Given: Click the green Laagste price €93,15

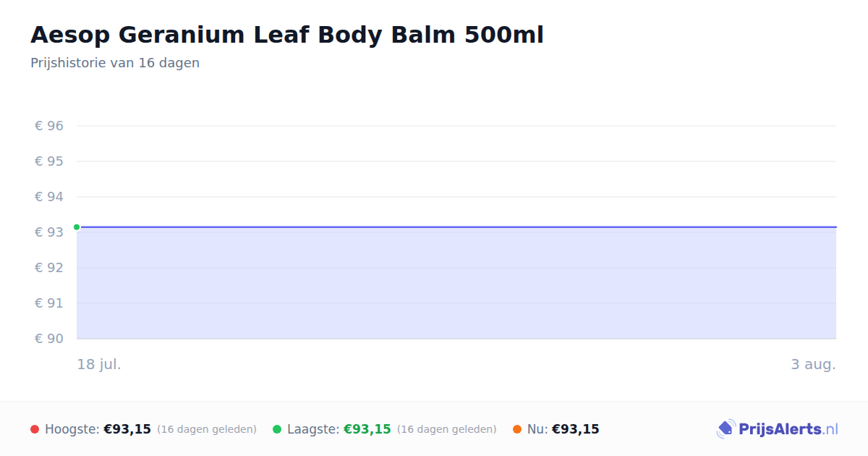Looking at the screenshot, I should click(367, 429).
